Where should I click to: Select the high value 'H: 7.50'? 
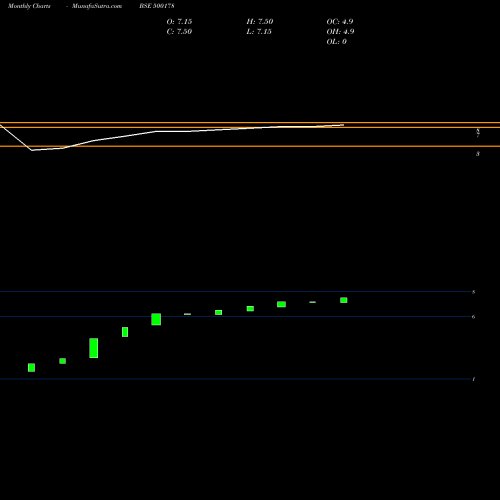click(x=260, y=22)
